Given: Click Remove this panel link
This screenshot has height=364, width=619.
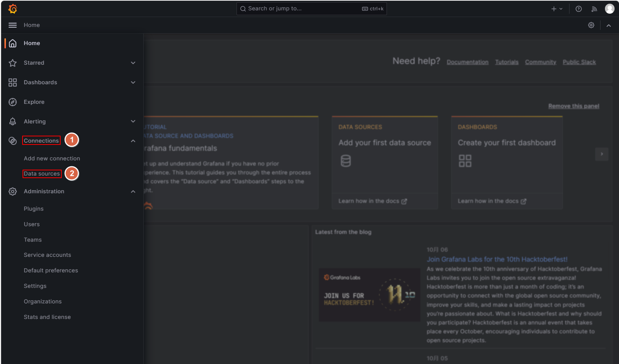Looking at the screenshot, I should [574, 106].
